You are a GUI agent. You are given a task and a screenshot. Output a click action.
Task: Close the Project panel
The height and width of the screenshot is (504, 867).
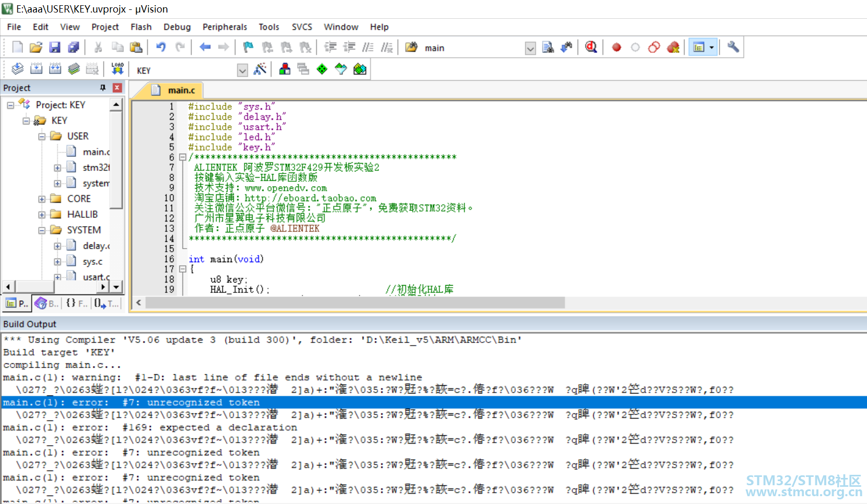[117, 88]
